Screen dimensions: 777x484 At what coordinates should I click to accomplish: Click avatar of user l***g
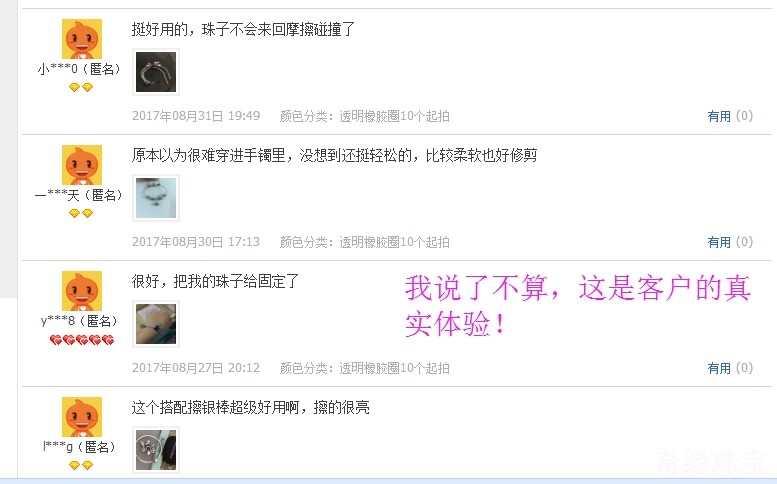pyautogui.click(x=82, y=417)
